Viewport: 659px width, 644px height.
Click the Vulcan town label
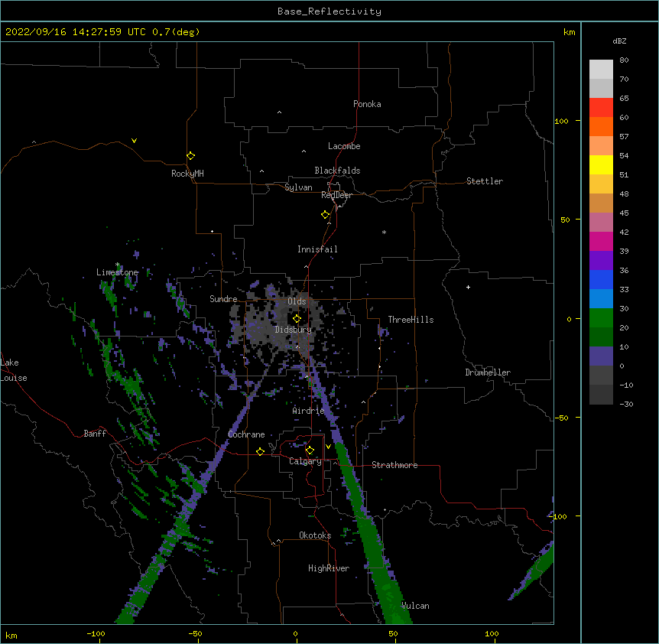pos(415,606)
